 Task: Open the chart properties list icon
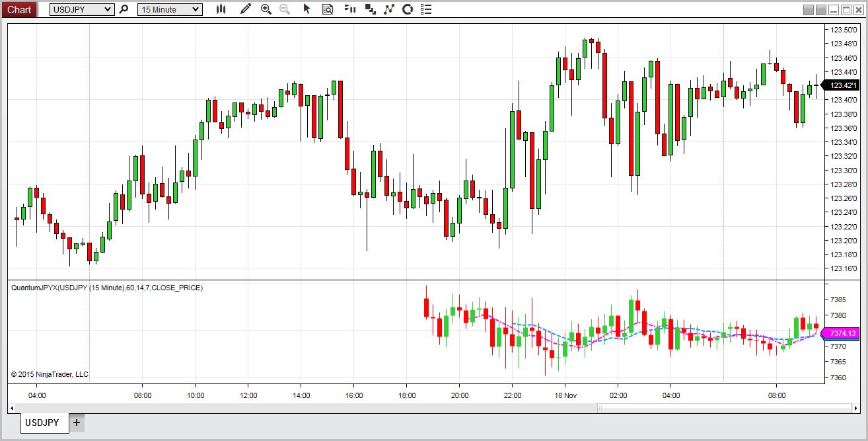pos(426,9)
